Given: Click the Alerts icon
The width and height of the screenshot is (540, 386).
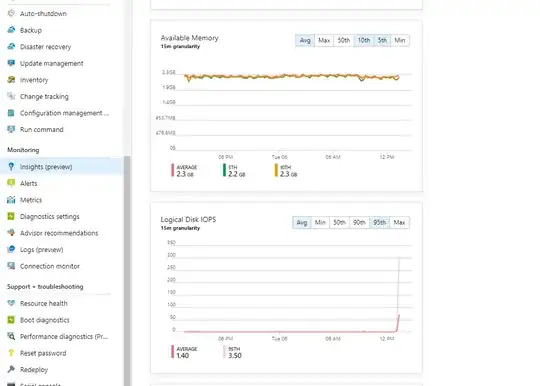Looking at the screenshot, I should pyautogui.click(x=11, y=183).
